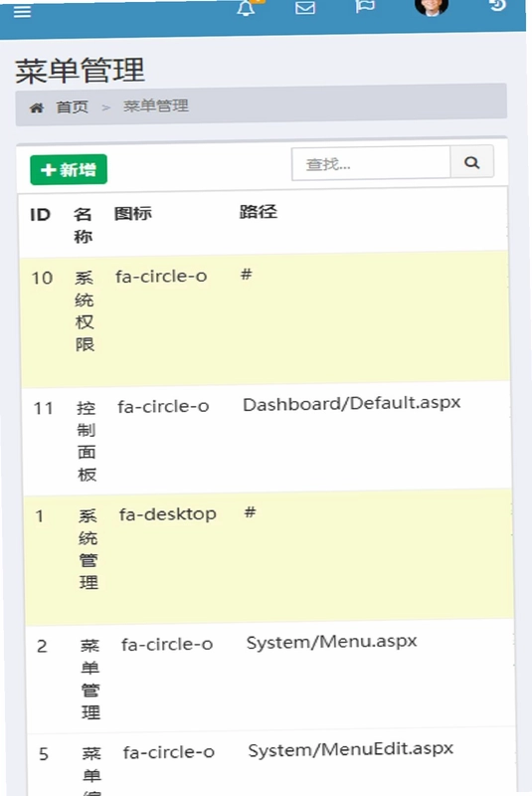The image size is (532, 796).
Task: Select the 系统管理 name cell
Action: click(x=89, y=549)
